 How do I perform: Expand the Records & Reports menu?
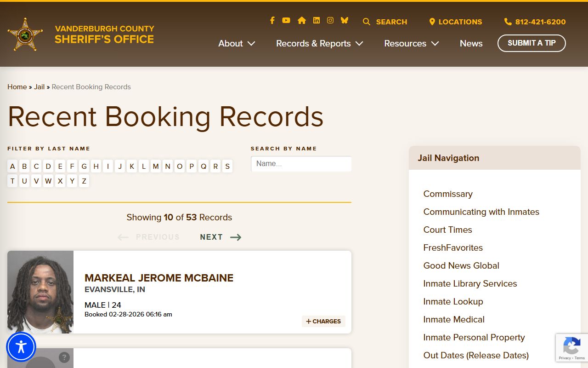[320, 43]
